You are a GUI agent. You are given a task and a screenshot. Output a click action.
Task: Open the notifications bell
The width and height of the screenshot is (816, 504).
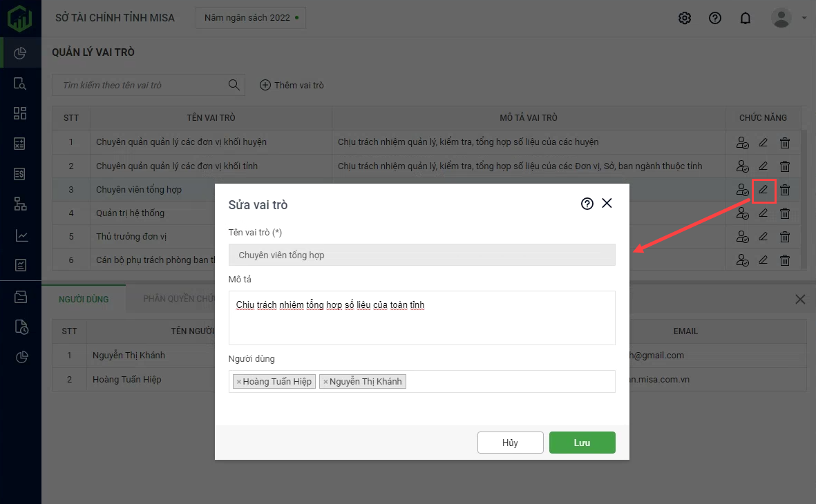(x=745, y=19)
